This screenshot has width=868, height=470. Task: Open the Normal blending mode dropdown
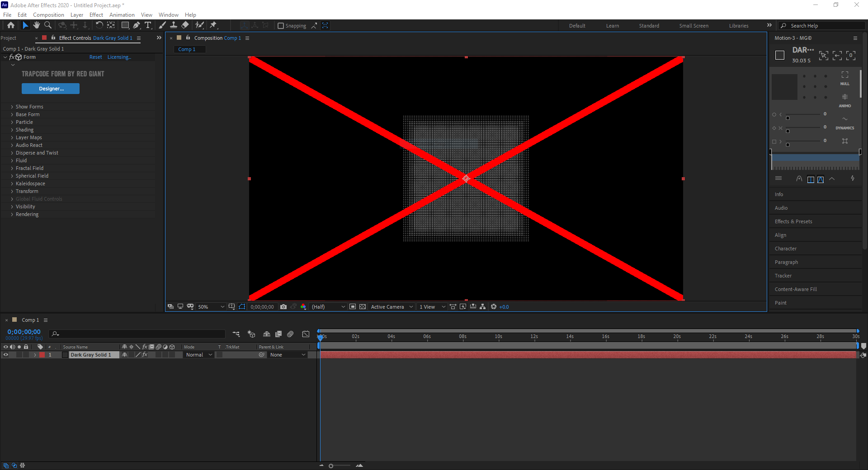199,355
